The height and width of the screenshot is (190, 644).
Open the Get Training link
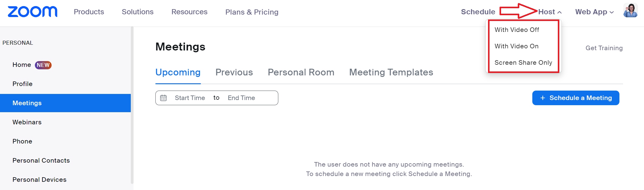604,48
